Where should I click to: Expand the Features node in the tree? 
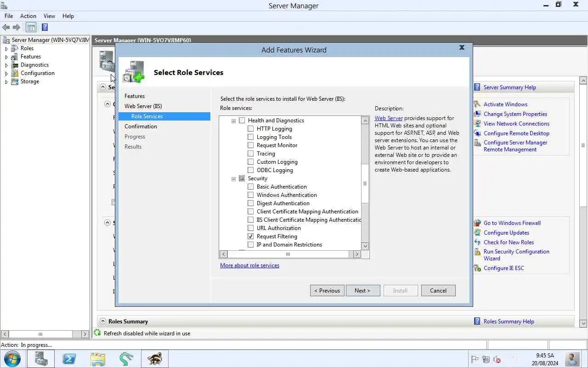[x=6, y=57]
